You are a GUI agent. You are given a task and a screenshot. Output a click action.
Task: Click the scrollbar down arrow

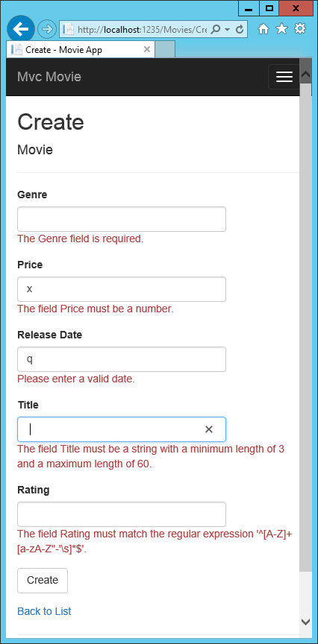pyautogui.click(x=305, y=622)
